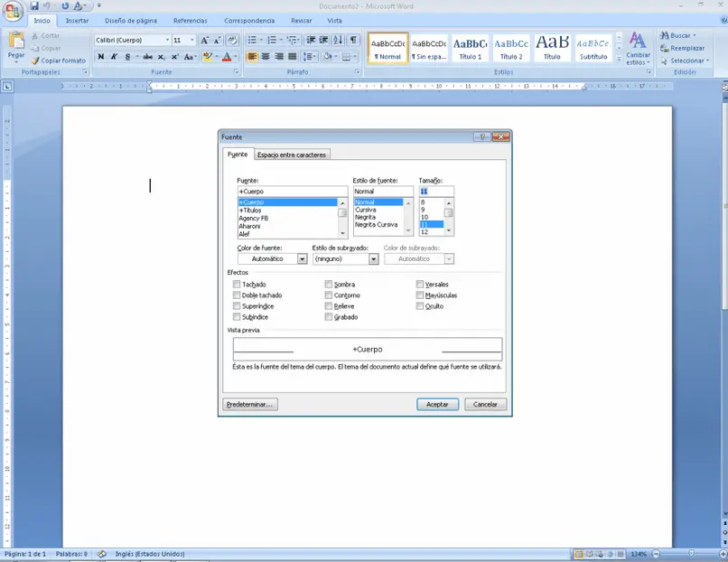Click the numbered list icon
The width and height of the screenshot is (728, 562).
(x=272, y=41)
